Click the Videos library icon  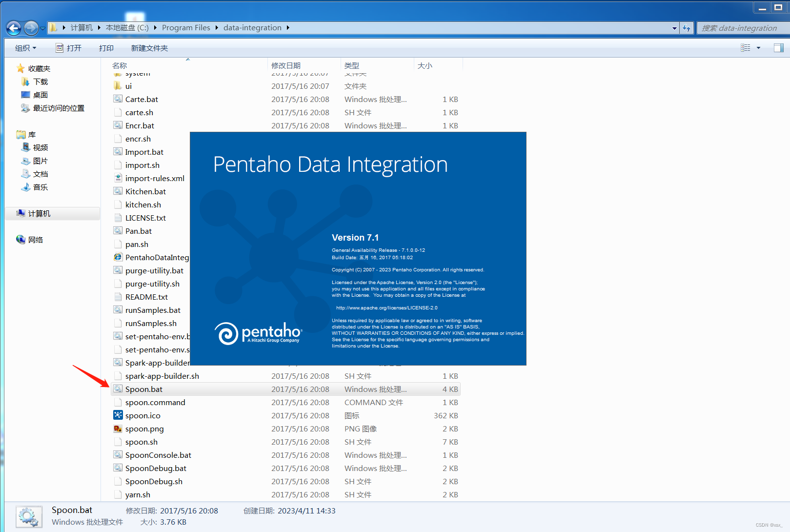[x=25, y=147]
